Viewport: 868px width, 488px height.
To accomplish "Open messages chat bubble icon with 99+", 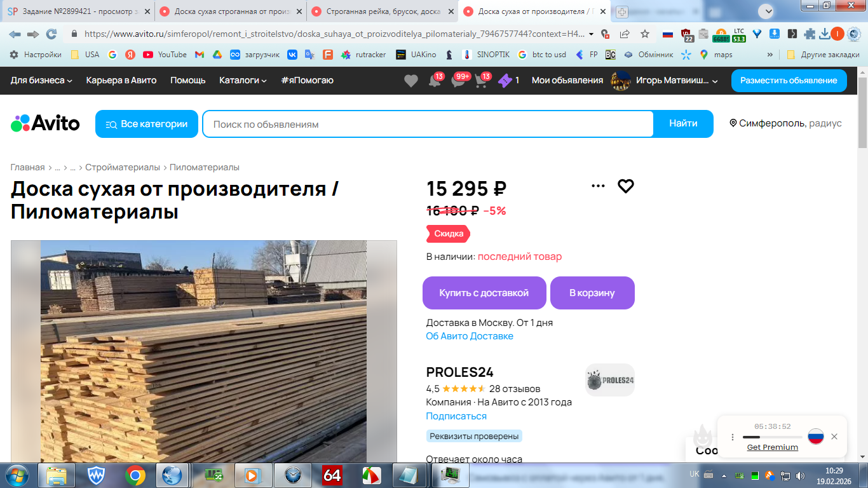I will tap(459, 81).
